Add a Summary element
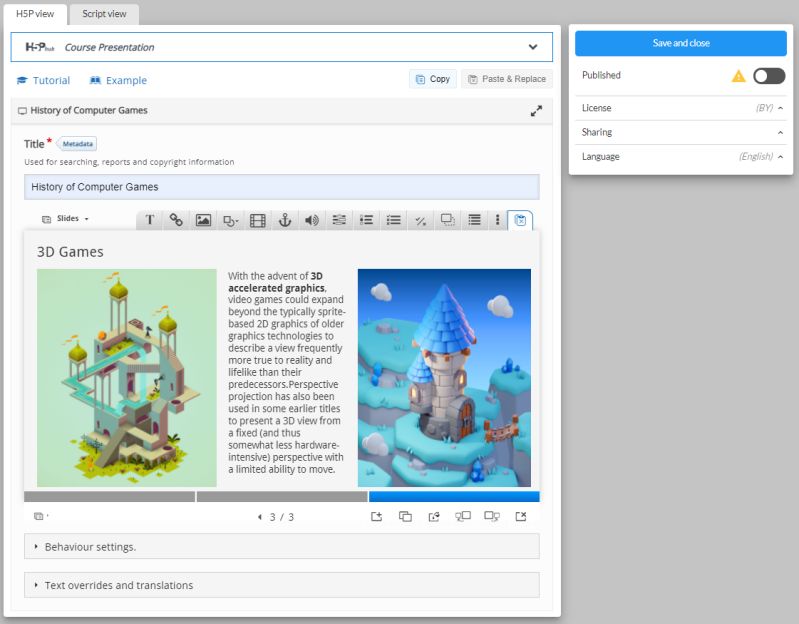The image size is (799, 624). click(474, 220)
